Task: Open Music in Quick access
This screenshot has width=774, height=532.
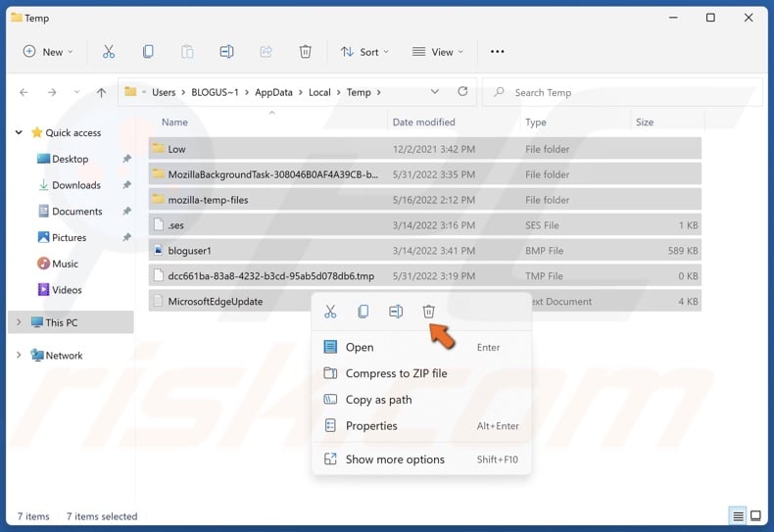Action: [65, 264]
